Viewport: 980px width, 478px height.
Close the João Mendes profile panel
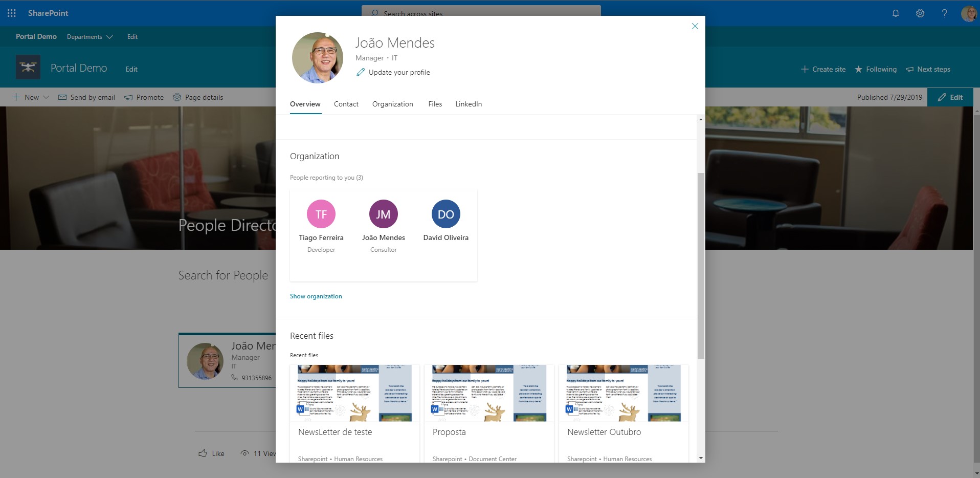pyautogui.click(x=695, y=26)
